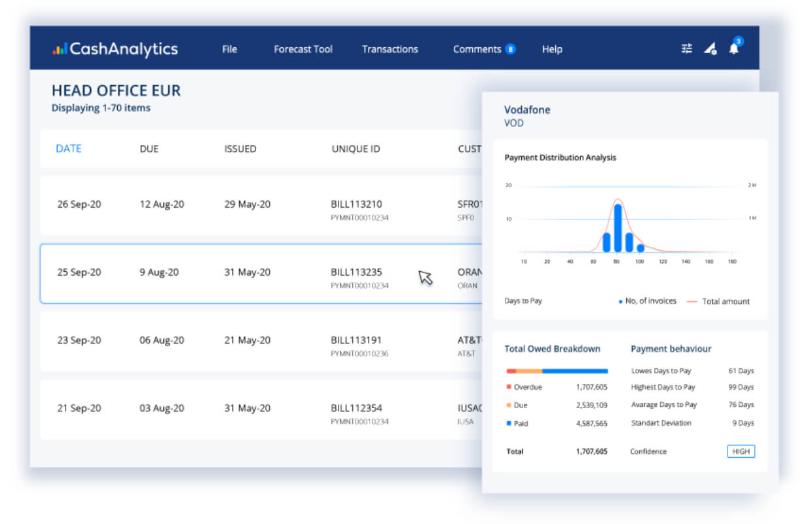Click due date 03 Aug-20
Viewport: 812px width, 524px height.
tap(162, 408)
